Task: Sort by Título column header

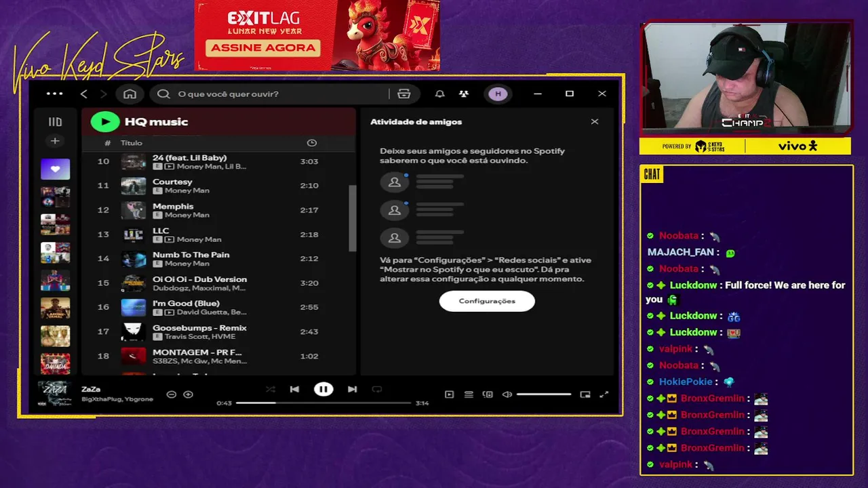Action: tap(132, 143)
